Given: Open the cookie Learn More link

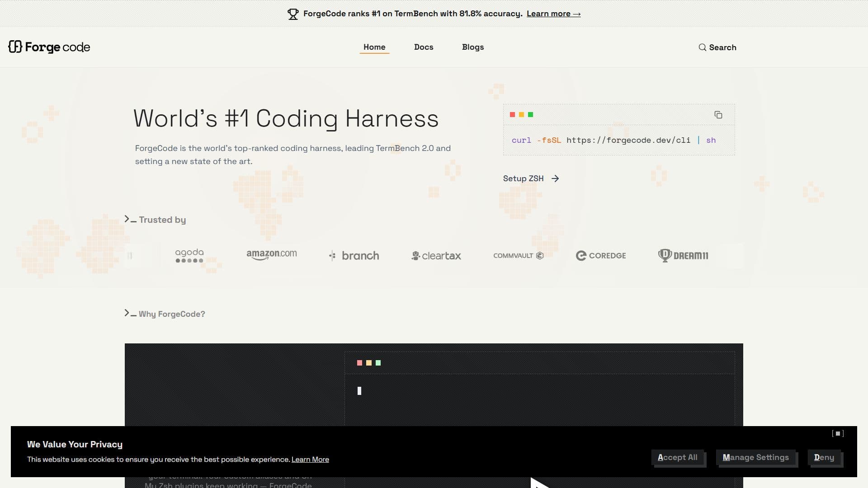Looking at the screenshot, I should [x=310, y=460].
